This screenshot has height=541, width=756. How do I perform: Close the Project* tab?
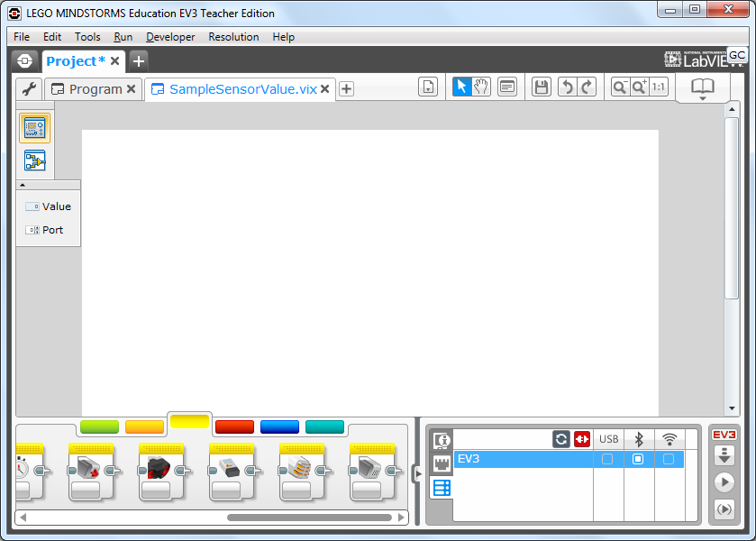click(x=114, y=61)
